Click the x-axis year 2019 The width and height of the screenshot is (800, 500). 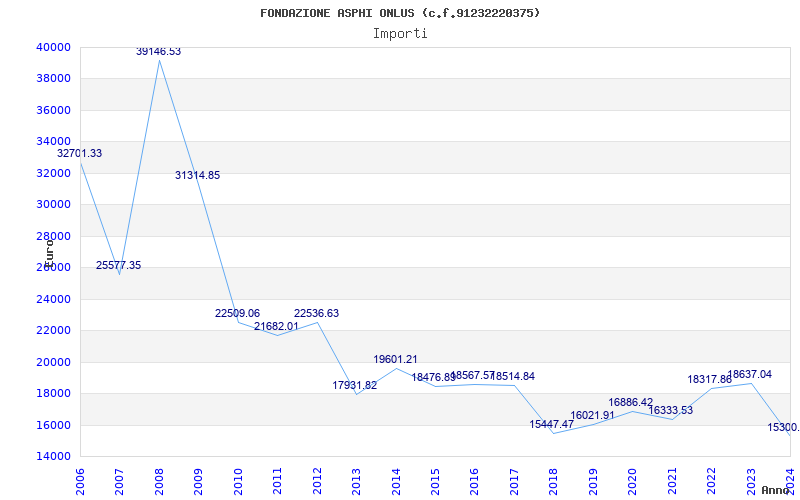pyautogui.click(x=593, y=482)
